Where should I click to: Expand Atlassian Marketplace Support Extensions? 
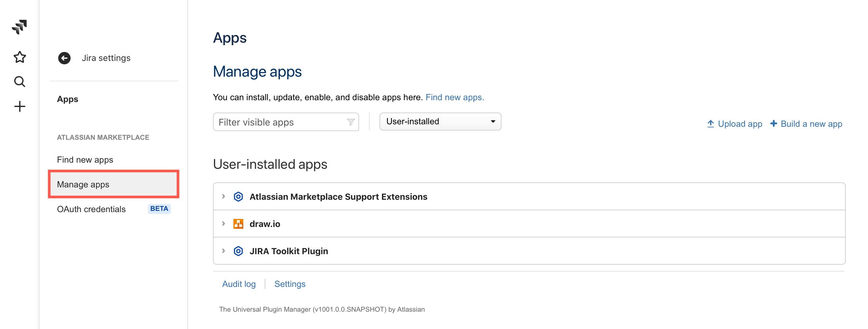(224, 196)
